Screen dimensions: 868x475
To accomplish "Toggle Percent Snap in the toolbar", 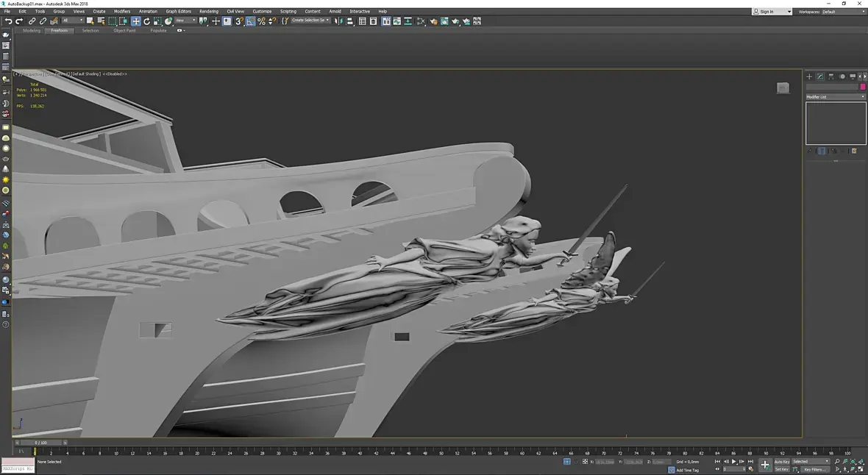I will pyautogui.click(x=261, y=21).
